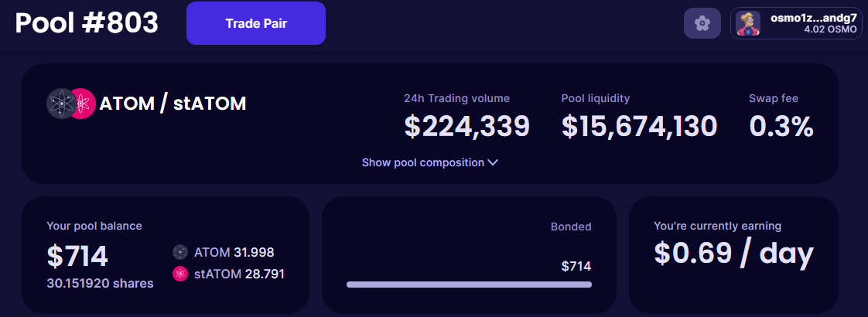Click the wallet avatar image
This screenshot has height=317, width=868.
point(748,23)
